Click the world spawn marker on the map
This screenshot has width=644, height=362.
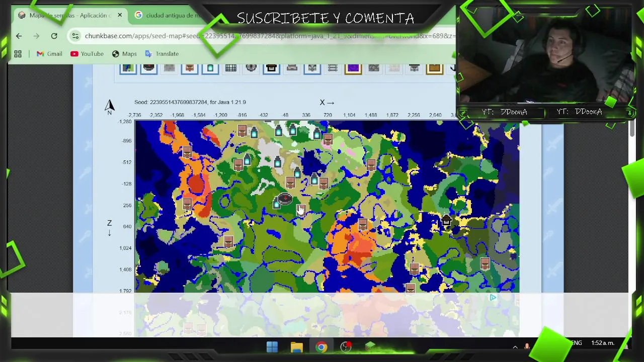(285, 199)
